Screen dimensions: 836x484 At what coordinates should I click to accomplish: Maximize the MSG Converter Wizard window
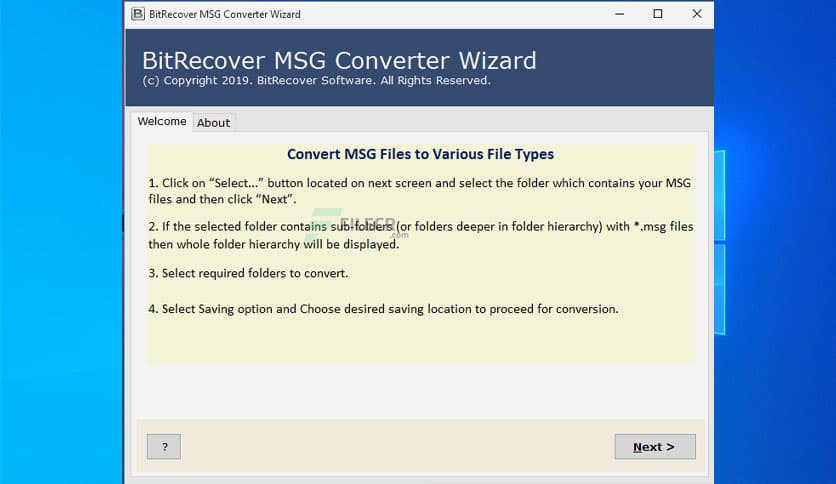pyautogui.click(x=657, y=14)
